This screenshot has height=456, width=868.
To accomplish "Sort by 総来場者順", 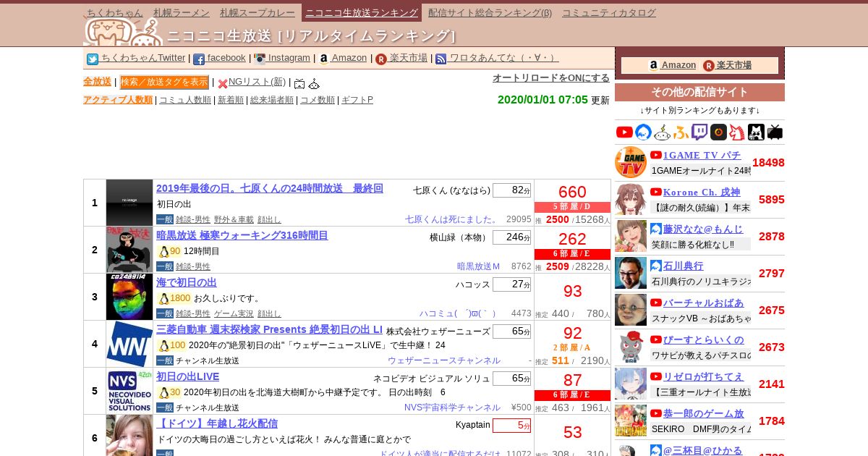I will click(272, 100).
